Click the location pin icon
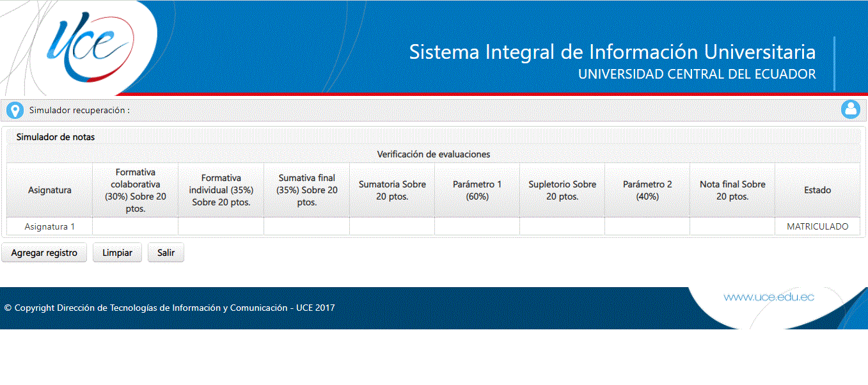868x385 pixels. coord(15,109)
